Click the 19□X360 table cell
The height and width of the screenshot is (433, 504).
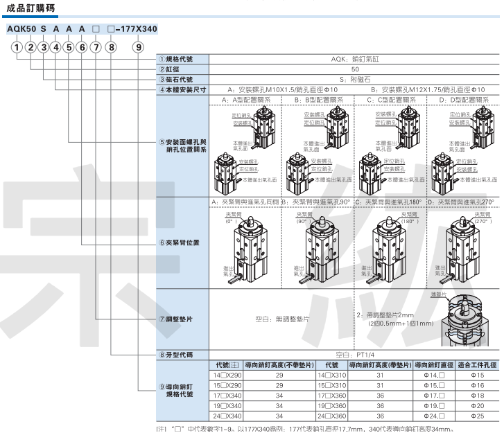(331, 406)
